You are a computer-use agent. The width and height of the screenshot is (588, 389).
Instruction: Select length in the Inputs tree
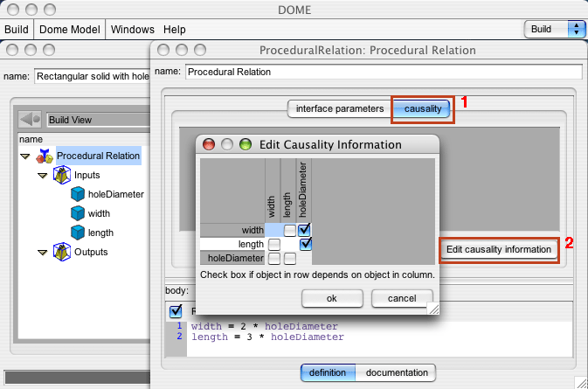pyautogui.click(x=100, y=233)
